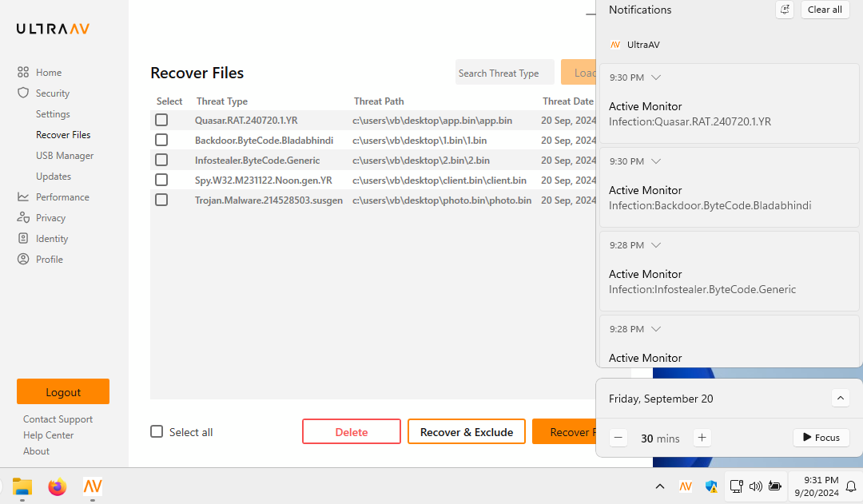Click path c:\users\vb\desktop\client.bin\client.bin

[439, 180]
